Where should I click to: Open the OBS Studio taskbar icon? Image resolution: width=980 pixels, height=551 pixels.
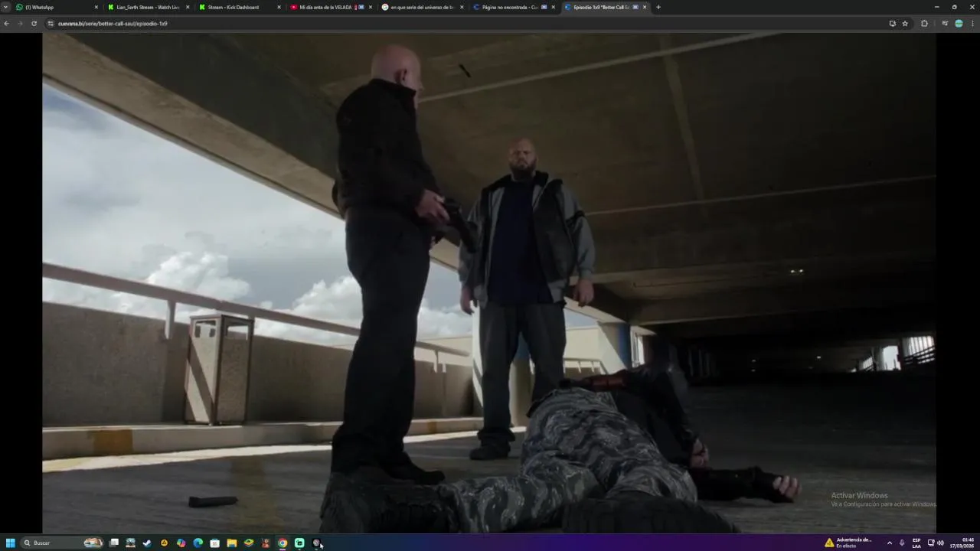coord(316,543)
